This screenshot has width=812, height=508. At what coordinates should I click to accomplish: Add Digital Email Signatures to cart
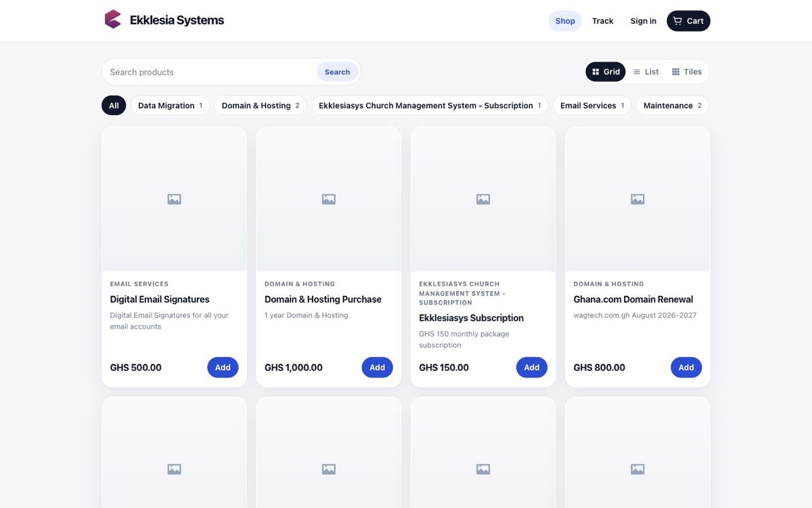(223, 367)
